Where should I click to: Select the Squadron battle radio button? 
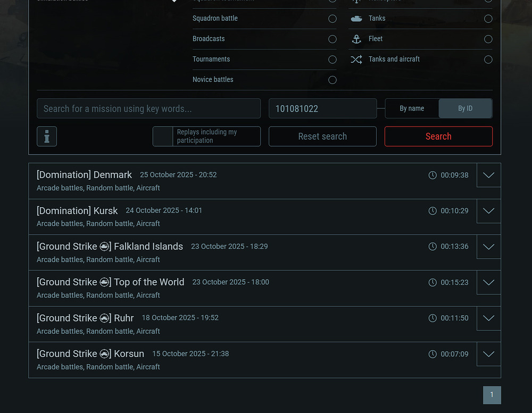[332, 19]
